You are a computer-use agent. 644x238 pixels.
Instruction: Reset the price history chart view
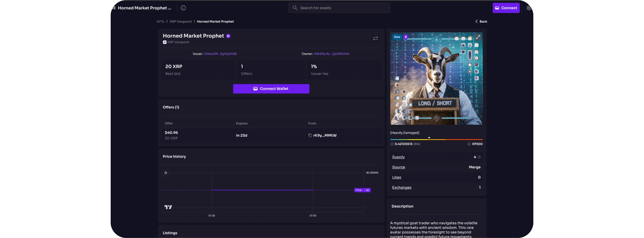click(x=166, y=173)
